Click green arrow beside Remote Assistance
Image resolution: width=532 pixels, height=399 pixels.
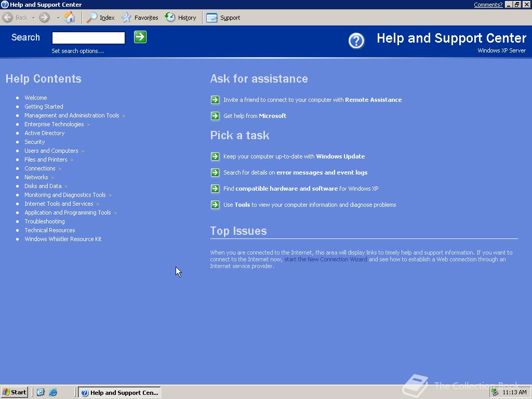tap(215, 100)
